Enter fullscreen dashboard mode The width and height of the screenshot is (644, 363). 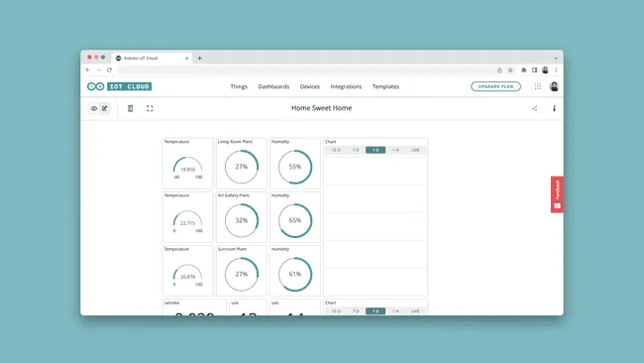(150, 108)
